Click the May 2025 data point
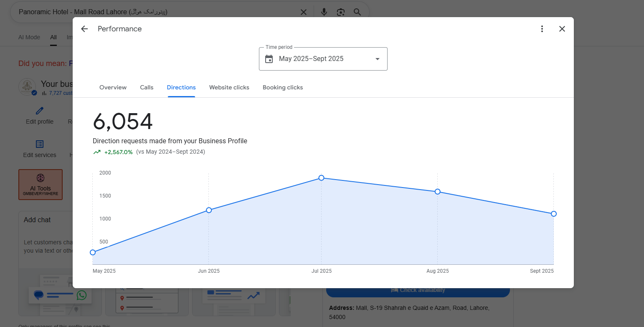This screenshot has height=327, width=644. click(93, 252)
